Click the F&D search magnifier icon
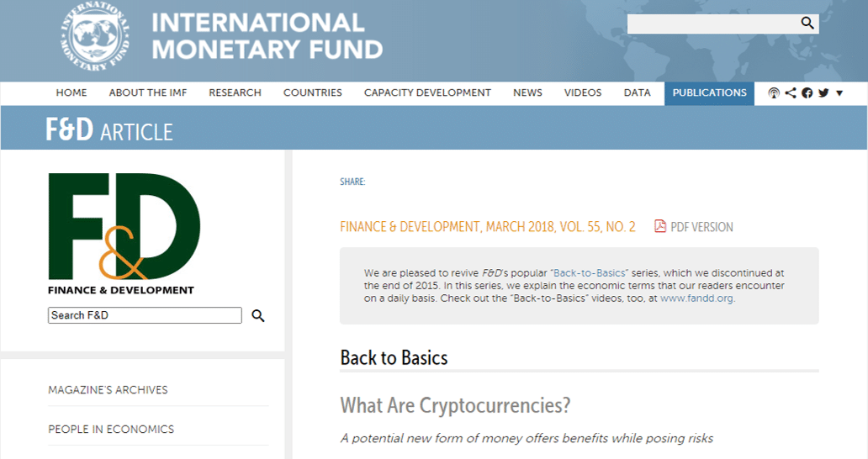The height and width of the screenshot is (459, 868). coord(258,316)
